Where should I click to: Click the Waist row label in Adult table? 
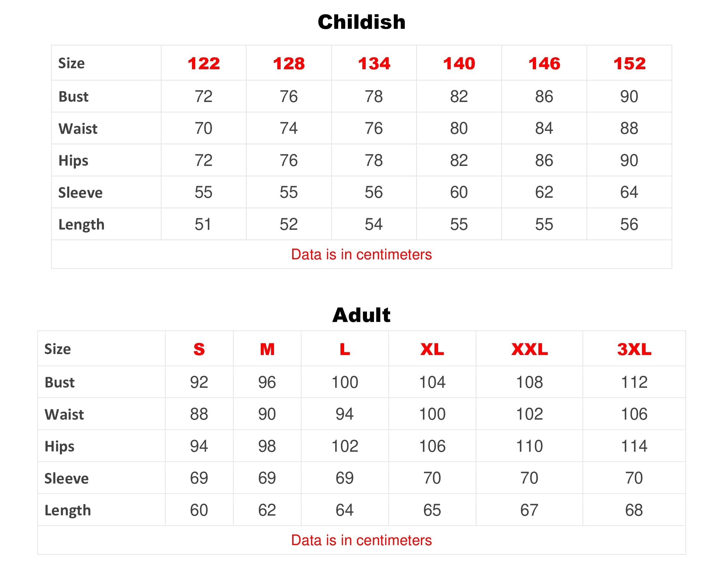click(64, 414)
